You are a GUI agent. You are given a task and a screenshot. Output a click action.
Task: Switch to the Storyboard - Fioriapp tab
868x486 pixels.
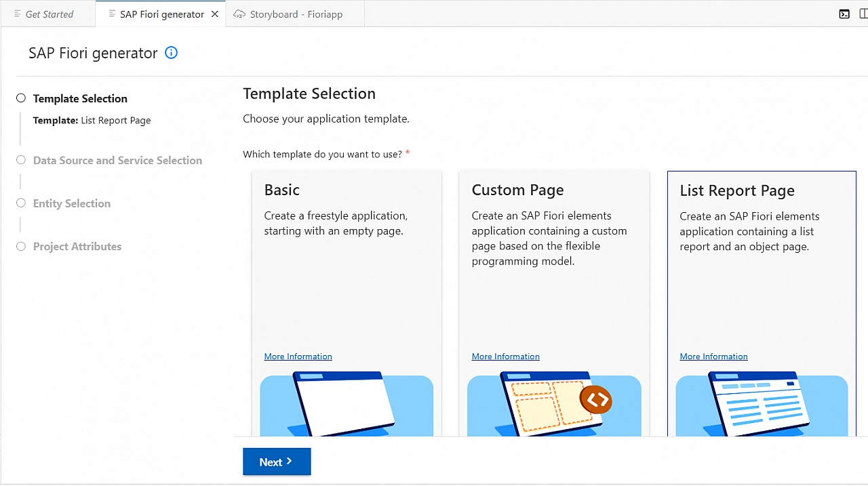296,14
